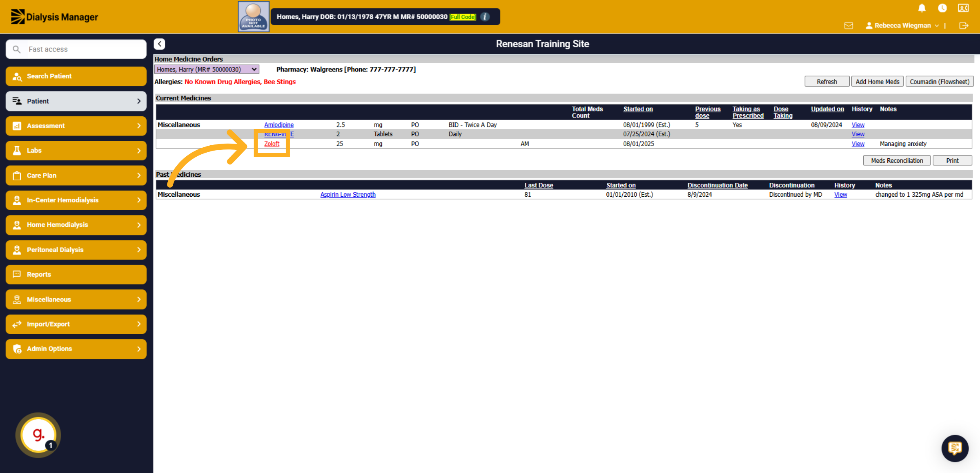Click the patient photo placeholder
This screenshot has height=473, width=980.
point(254,17)
